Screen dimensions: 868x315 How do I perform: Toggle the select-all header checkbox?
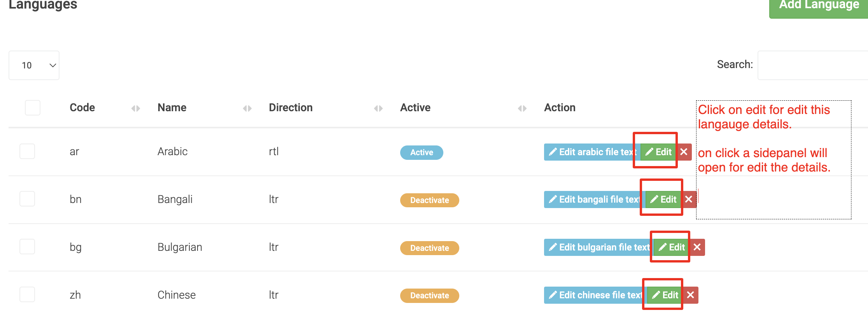33,108
